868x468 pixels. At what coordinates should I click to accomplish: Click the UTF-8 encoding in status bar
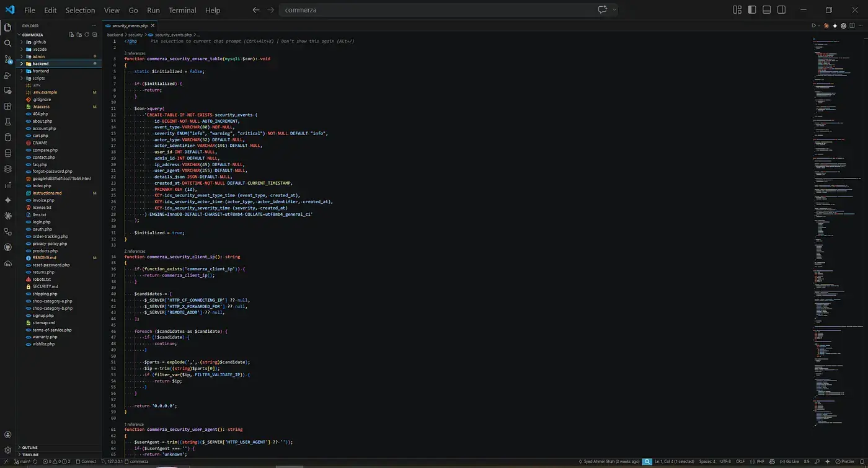click(x=725, y=461)
